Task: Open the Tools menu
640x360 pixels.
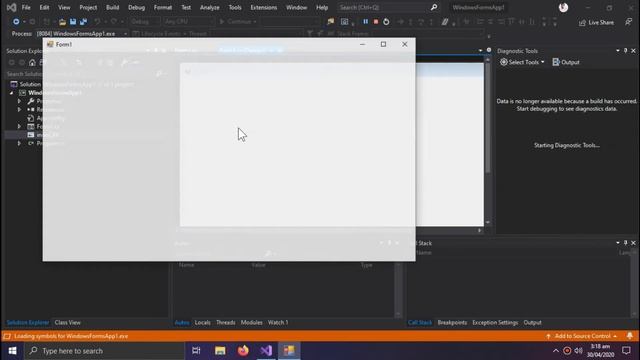Action: coord(235,7)
